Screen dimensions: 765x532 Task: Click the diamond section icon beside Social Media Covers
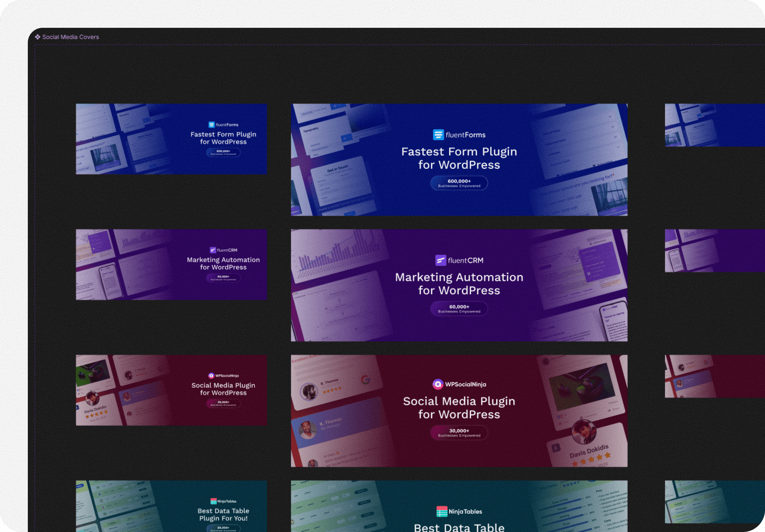[38, 37]
